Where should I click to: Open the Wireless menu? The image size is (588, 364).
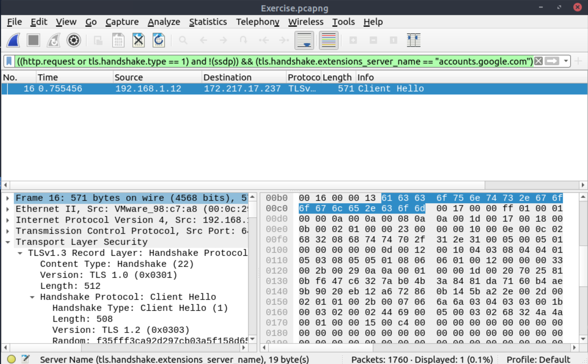pyautogui.click(x=306, y=22)
